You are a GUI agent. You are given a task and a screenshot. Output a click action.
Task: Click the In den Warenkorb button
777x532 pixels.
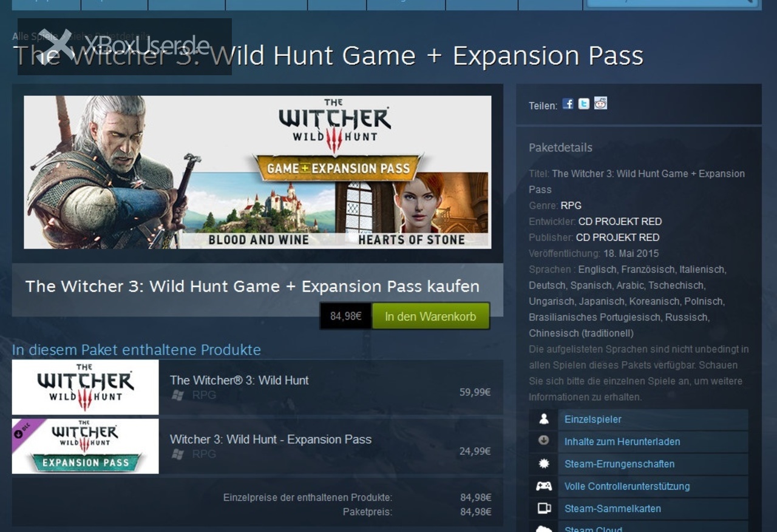[430, 316]
